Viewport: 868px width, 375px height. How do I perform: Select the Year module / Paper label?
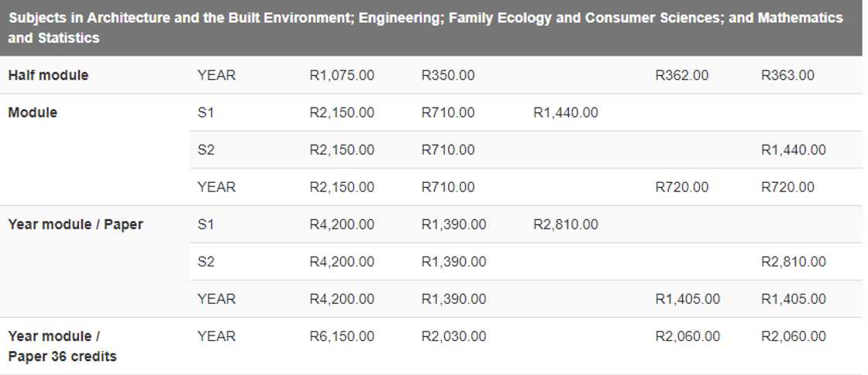75,224
